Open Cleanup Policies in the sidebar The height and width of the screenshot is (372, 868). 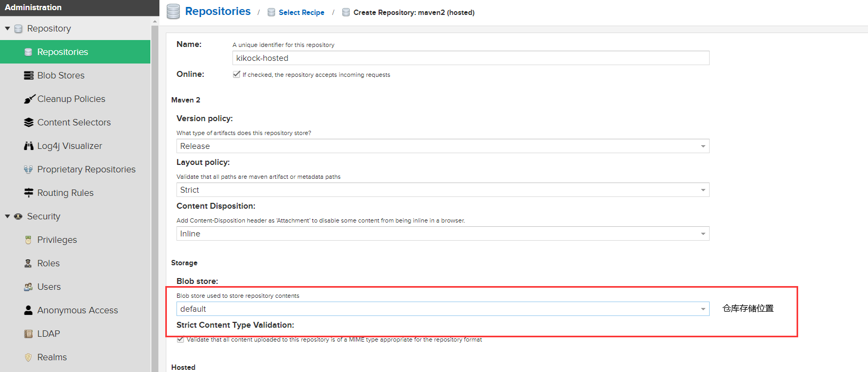pyautogui.click(x=75, y=99)
